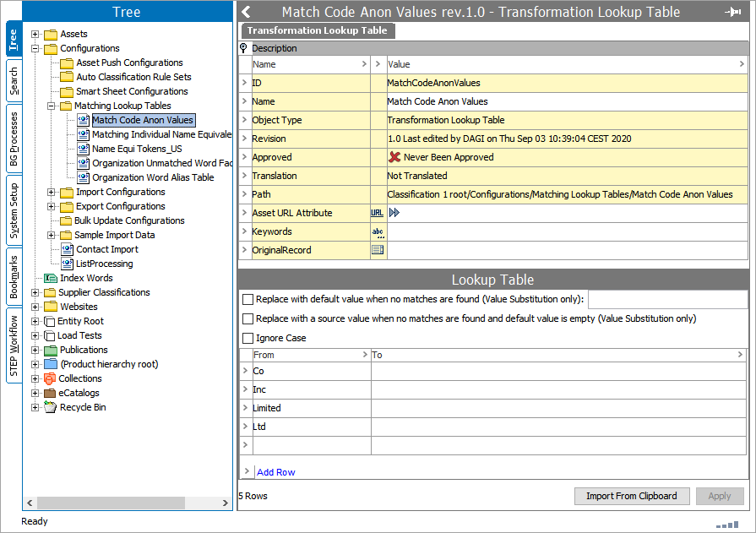
Task: Collapse the Matching Lookup Tables folder
Action: [x=52, y=106]
